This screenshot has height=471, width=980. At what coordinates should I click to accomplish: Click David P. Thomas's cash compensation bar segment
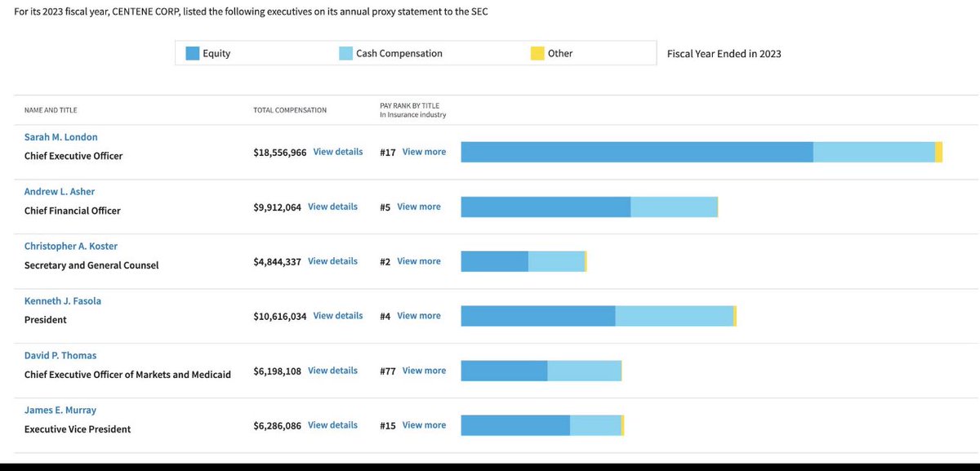[x=584, y=371]
